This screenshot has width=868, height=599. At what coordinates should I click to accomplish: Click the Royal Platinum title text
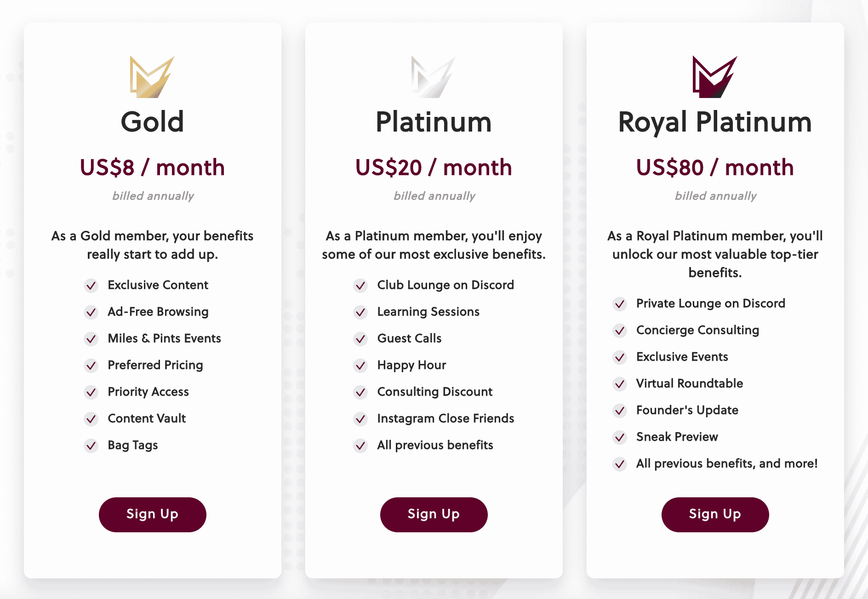(715, 122)
